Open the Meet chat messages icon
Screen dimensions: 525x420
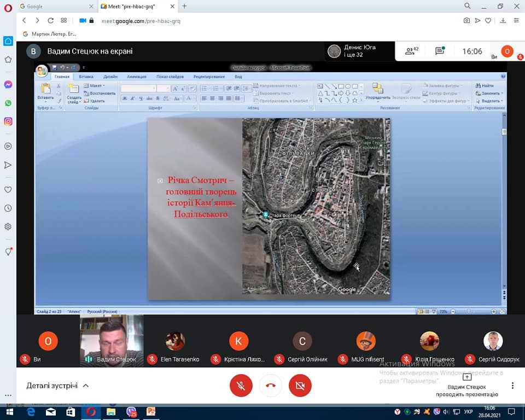click(440, 51)
